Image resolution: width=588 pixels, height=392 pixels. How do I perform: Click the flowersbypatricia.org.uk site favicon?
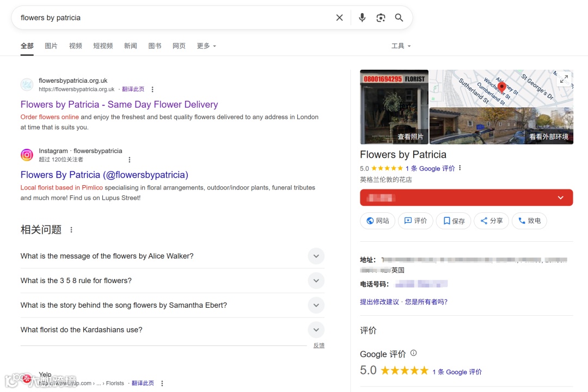[27, 84]
